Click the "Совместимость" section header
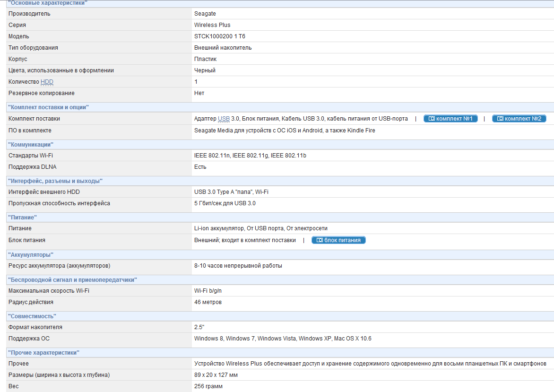The image size is (554, 392). [x=32, y=316]
